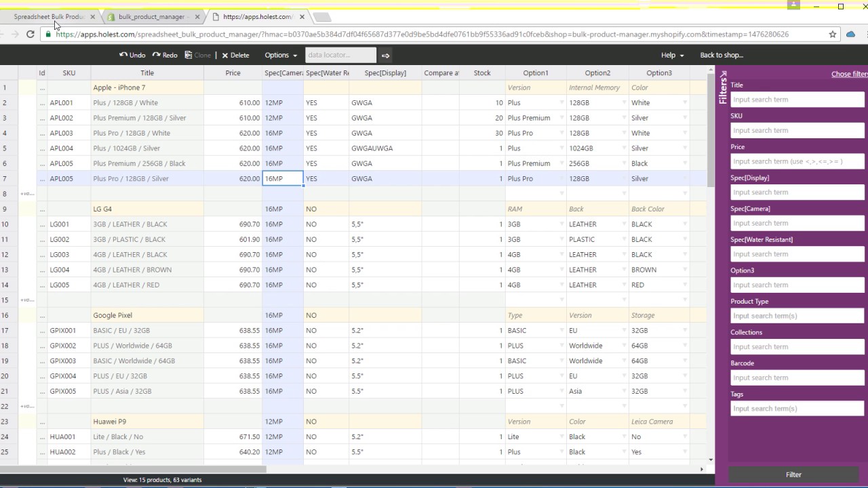
Task: Click the blue cloud icon near the address bar
Action: (x=850, y=33)
